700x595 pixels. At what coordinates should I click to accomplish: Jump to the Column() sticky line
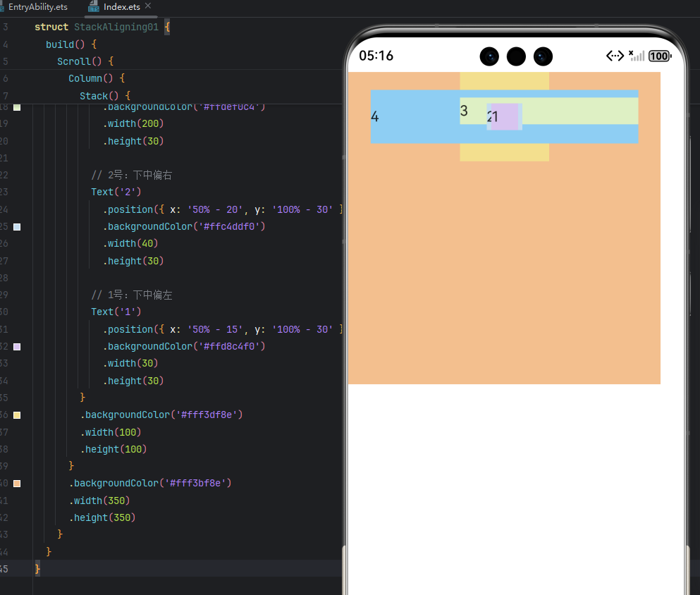coord(97,78)
